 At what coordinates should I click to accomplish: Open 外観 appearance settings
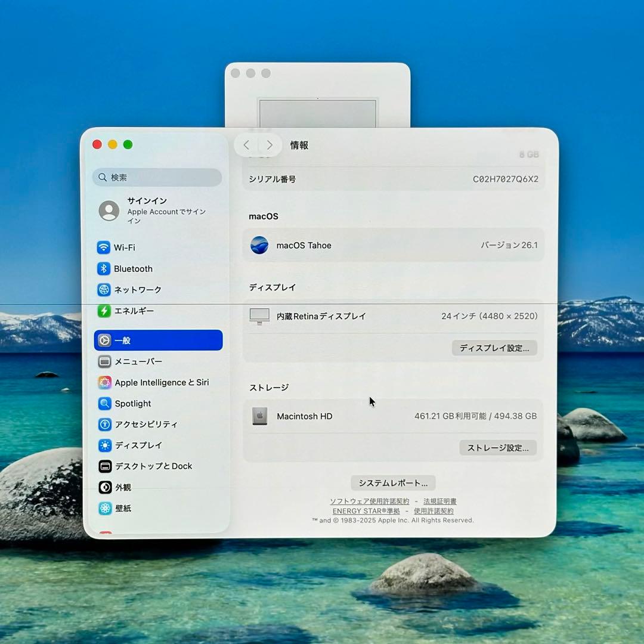(106, 487)
